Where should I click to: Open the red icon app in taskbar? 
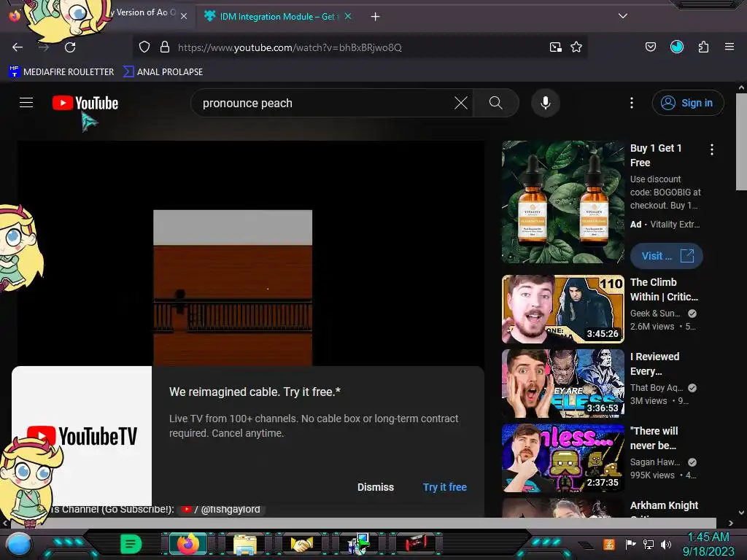416,542
